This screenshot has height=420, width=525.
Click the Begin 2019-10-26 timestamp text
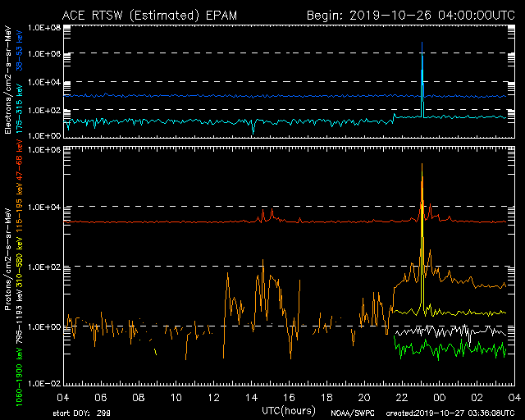click(x=411, y=15)
